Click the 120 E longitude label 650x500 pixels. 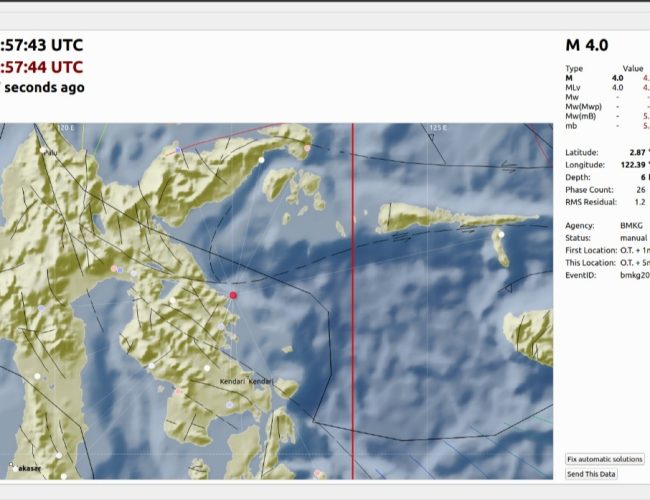click(x=65, y=128)
